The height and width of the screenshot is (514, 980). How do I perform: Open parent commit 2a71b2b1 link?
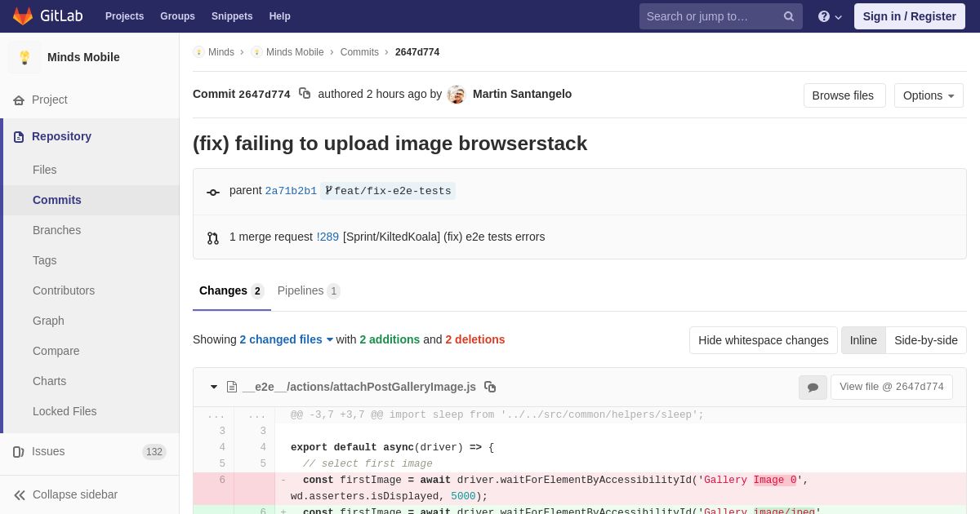point(291,191)
